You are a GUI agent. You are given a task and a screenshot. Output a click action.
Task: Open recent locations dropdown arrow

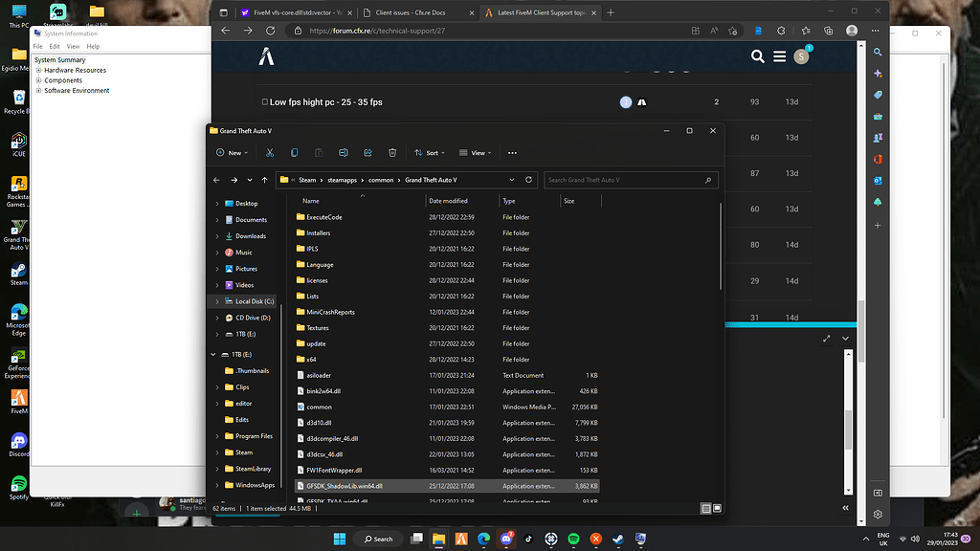(250, 180)
